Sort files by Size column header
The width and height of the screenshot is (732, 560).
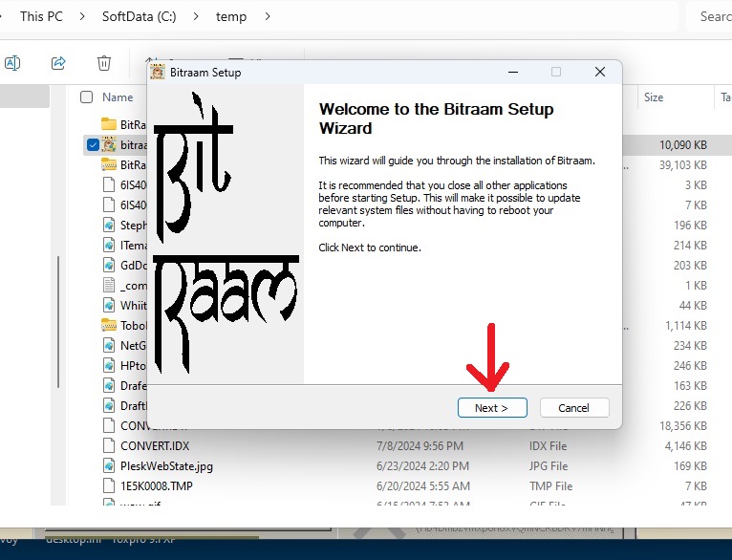[654, 97]
